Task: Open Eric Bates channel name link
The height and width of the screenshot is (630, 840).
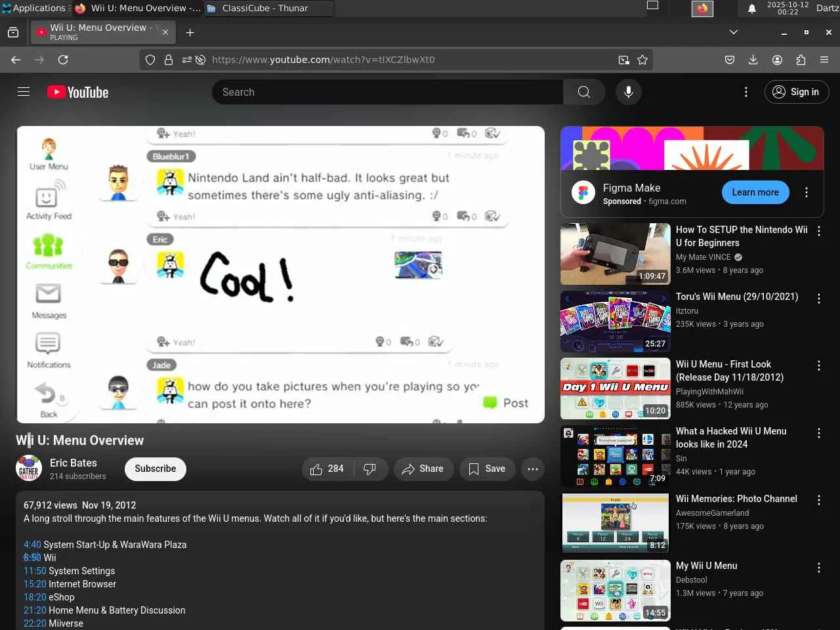Action: (x=73, y=463)
